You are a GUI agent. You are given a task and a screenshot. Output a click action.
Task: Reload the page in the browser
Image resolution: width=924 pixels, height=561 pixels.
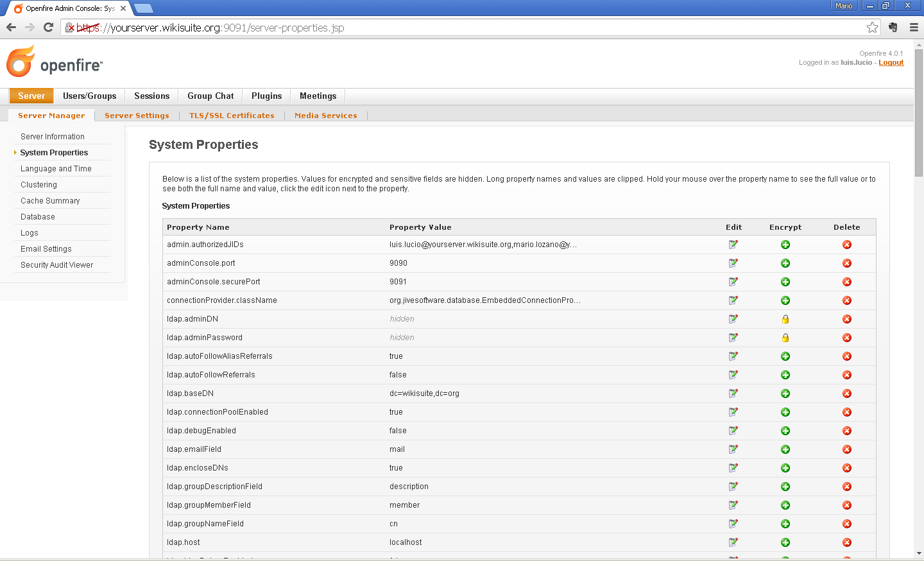point(48,28)
